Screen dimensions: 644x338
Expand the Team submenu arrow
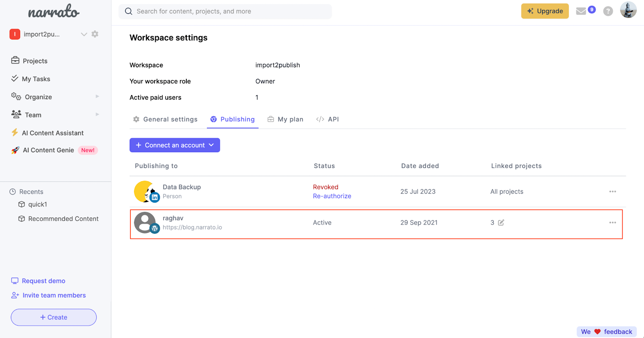click(x=97, y=114)
